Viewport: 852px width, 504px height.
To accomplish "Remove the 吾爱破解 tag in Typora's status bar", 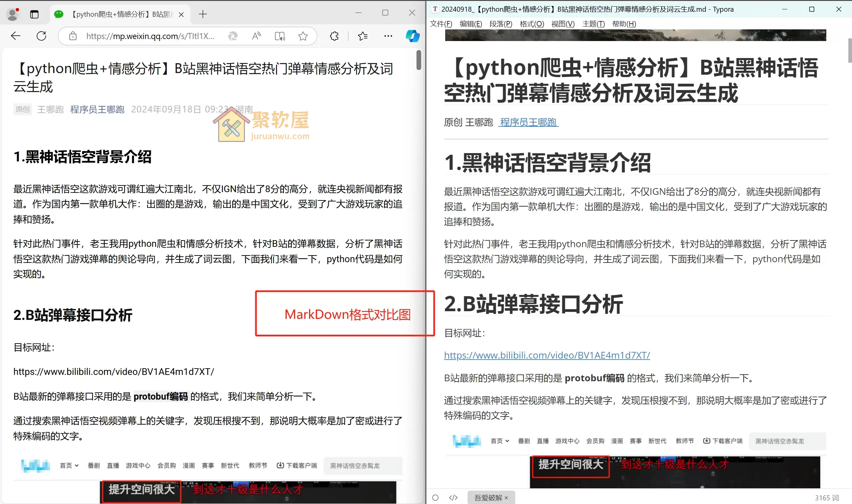I will [506, 497].
